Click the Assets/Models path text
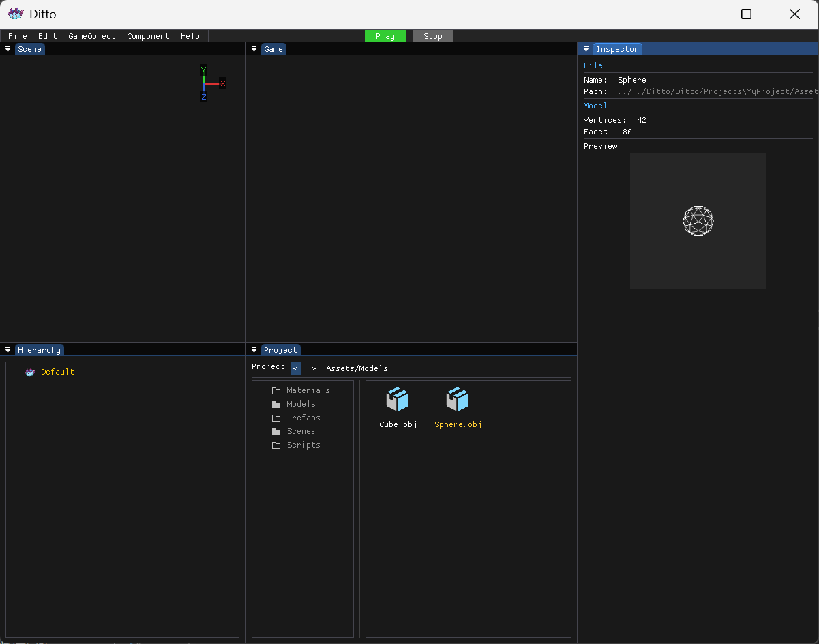Viewport: 819px width, 644px height. 357,368
